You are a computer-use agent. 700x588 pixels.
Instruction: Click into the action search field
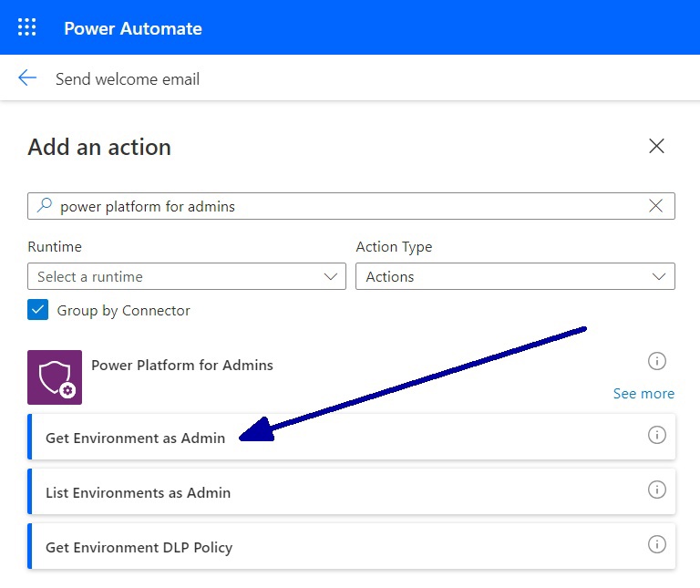351,206
